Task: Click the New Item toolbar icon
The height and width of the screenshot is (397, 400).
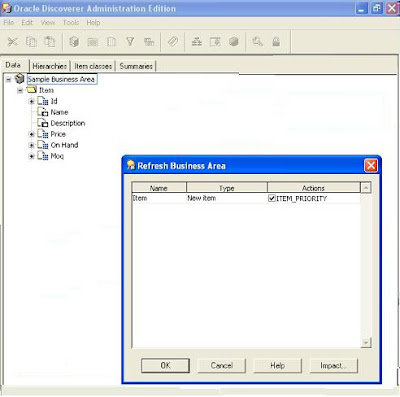Action: pyautogui.click(x=111, y=42)
